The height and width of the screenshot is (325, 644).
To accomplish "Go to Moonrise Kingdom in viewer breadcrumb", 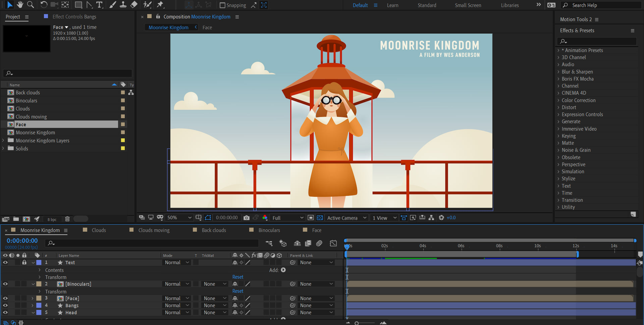I will (x=168, y=28).
